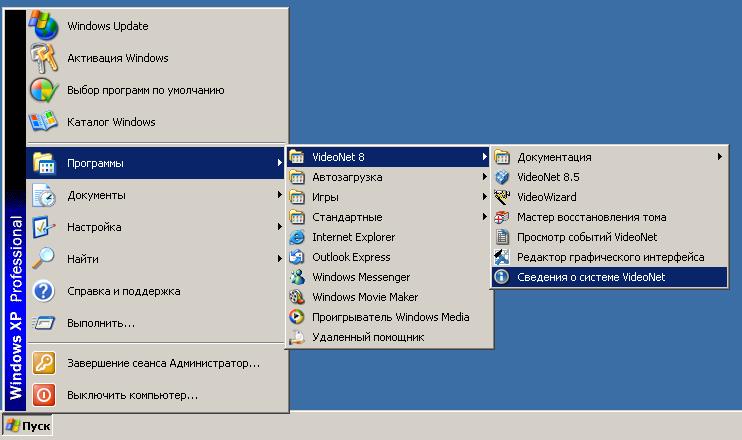Click the VideoWizard text
The height and width of the screenshot is (440, 742).
click(547, 197)
